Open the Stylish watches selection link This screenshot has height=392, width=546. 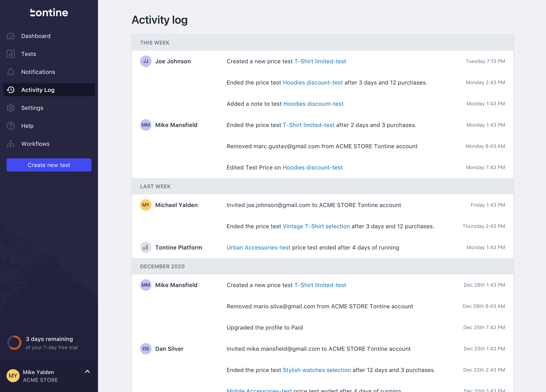point(316,370)
